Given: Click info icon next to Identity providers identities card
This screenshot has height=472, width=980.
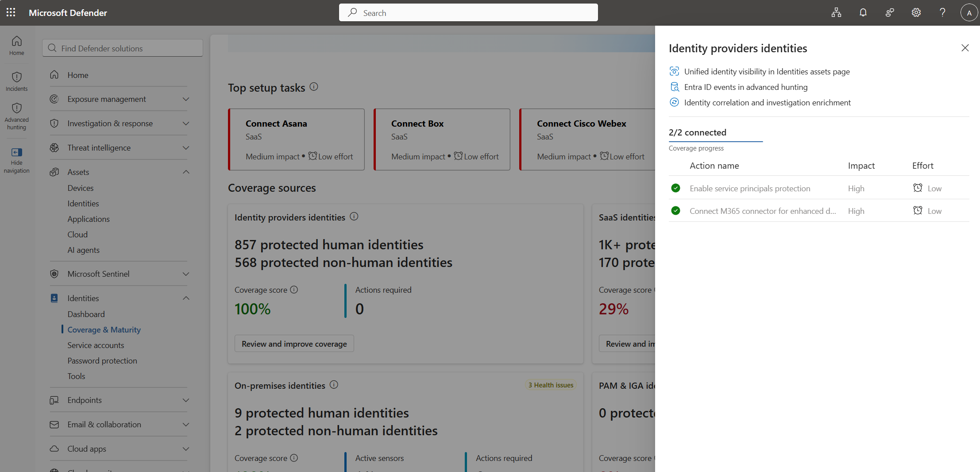Looking at the screenshot, I should tap(354, 217).
